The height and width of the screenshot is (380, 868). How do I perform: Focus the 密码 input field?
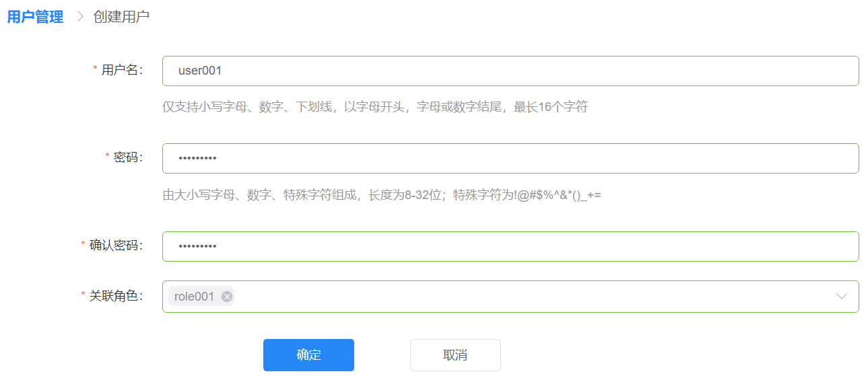pos(510,158)
